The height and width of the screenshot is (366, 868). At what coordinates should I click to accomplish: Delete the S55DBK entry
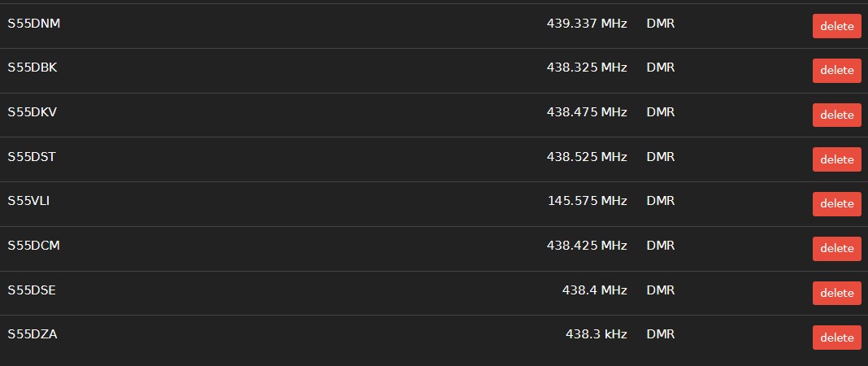click(836, 71)
